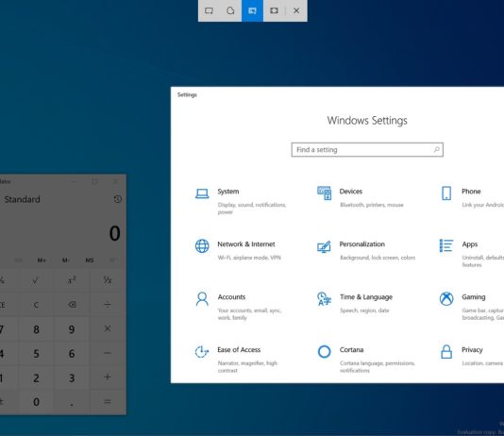
Task: Click the 3 key in Calculator
Action: pyautogui.click(x=72, y=377)
